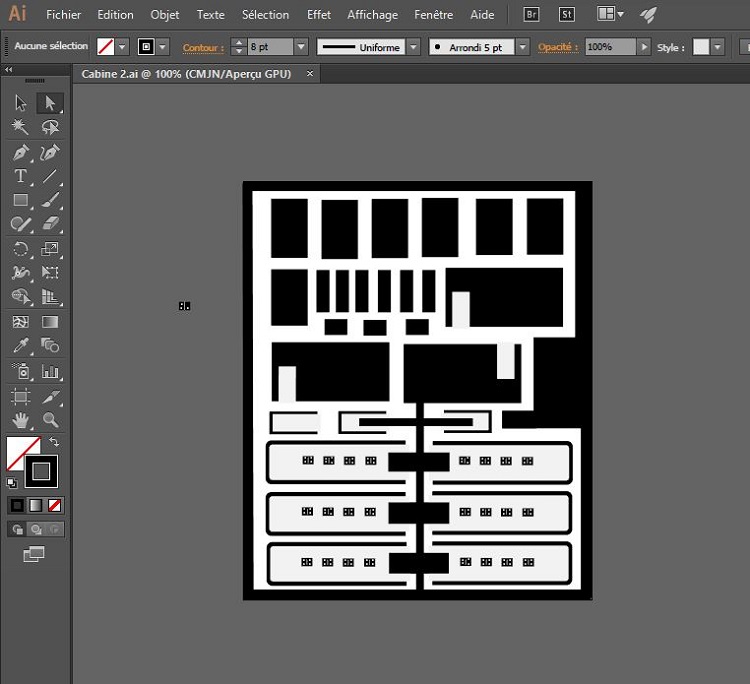Choose the Eyedropper tool
The image size is (750, 684).
(20, 346)
